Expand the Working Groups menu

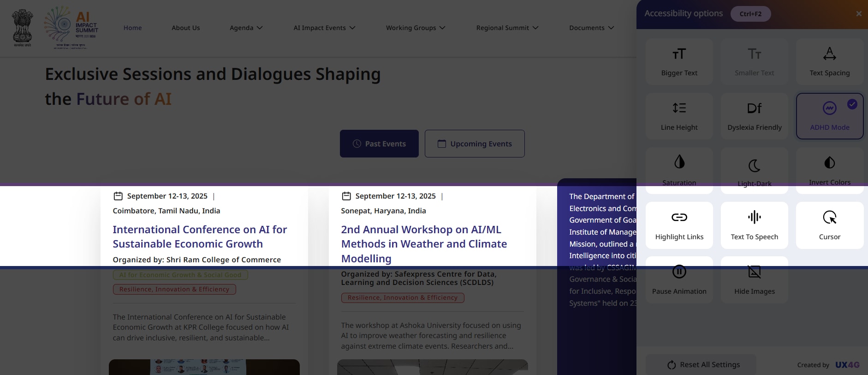coord(416,28)
